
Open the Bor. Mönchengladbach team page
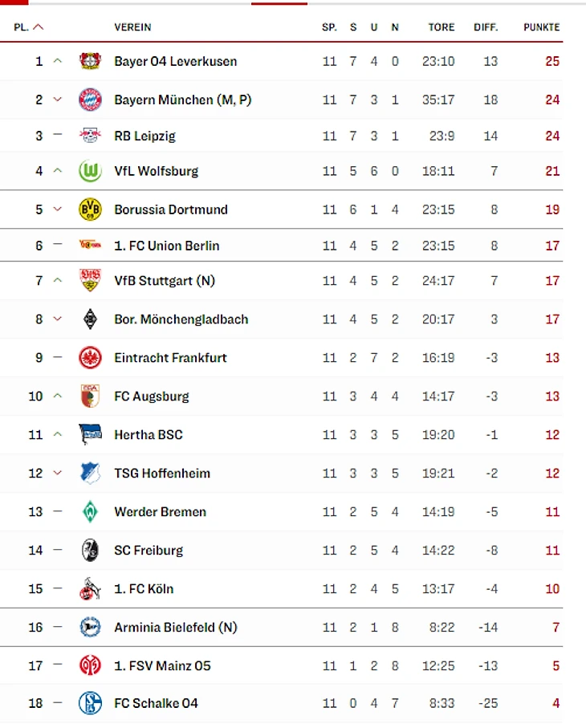coord(181,319)
